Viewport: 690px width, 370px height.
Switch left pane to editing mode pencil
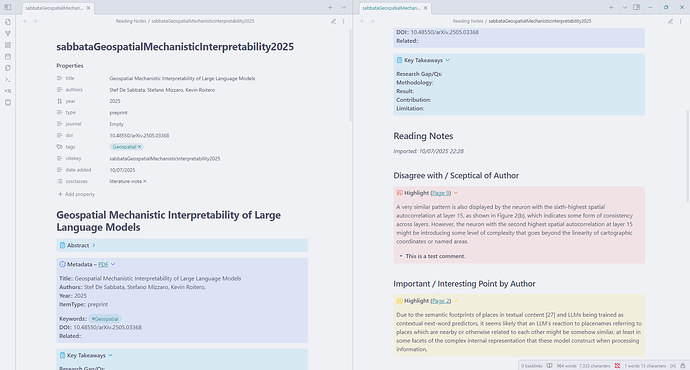(334, 21)
